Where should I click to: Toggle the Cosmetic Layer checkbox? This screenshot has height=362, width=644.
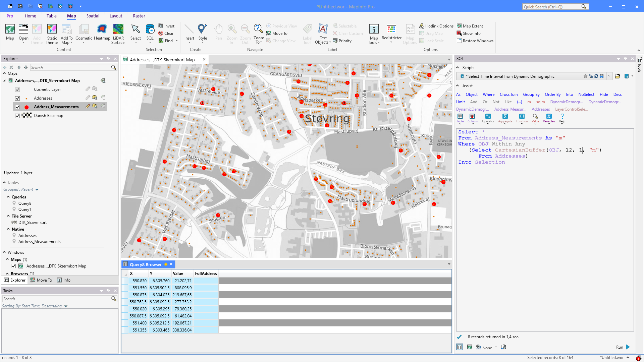coord(17,89)
